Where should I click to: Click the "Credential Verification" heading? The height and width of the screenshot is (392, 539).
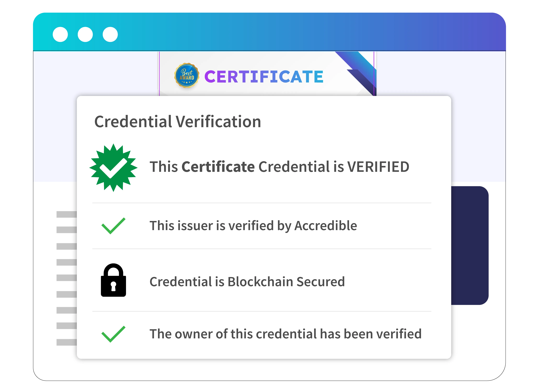(x=178, y=122)
